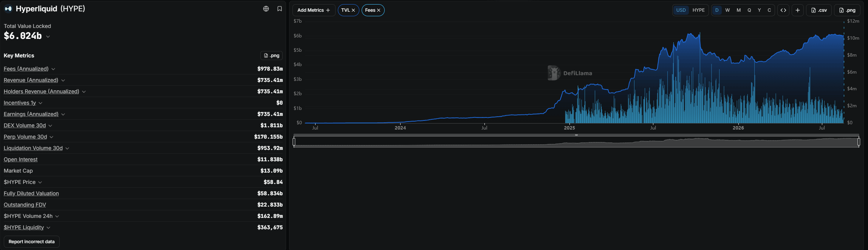Expand Revenue (Annualized) row
This screenshot has height=250, width=868.
[63, 80]
